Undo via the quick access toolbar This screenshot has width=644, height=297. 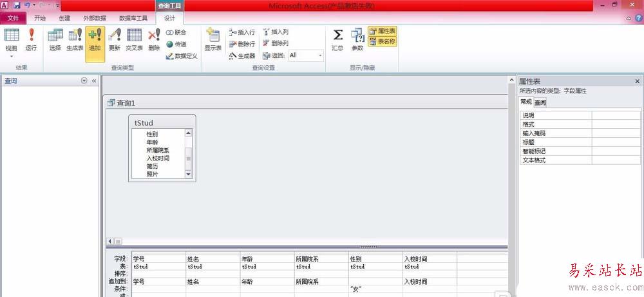click(27, 5)
